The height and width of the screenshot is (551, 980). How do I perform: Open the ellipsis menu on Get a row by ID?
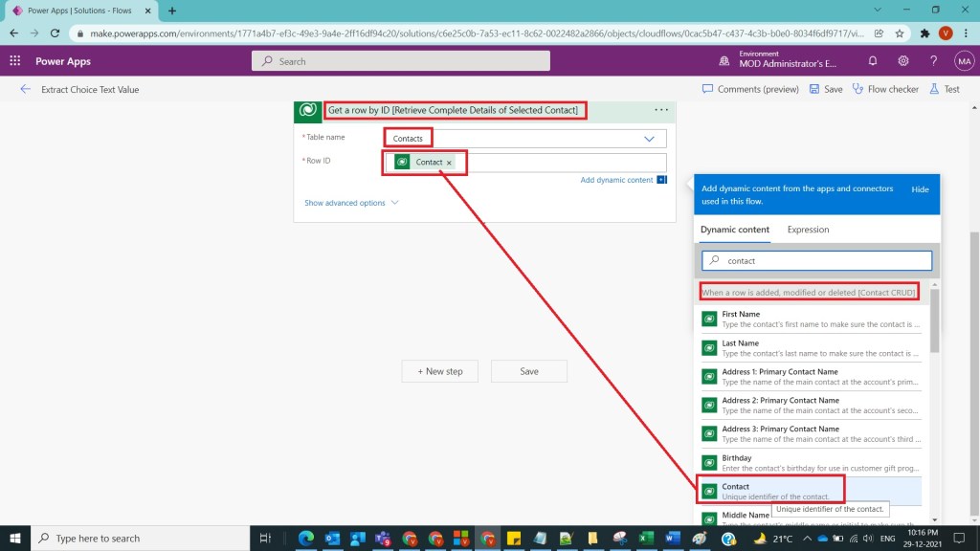click(x=661, y=110)
